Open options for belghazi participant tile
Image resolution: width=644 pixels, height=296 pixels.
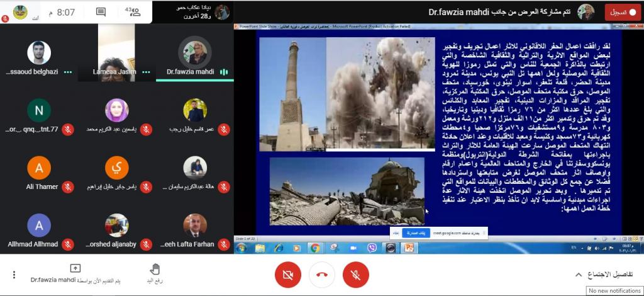tap(67, 72)
